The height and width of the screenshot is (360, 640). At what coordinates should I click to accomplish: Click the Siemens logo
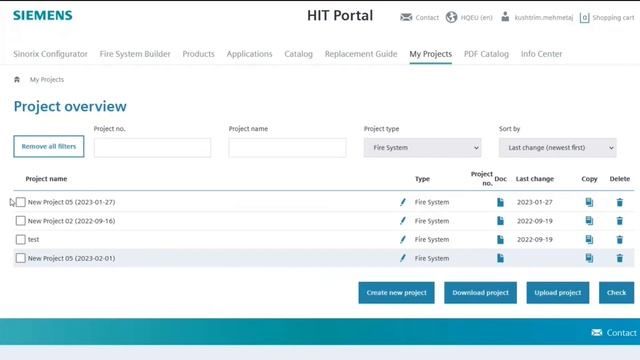[x=43, y=16]
